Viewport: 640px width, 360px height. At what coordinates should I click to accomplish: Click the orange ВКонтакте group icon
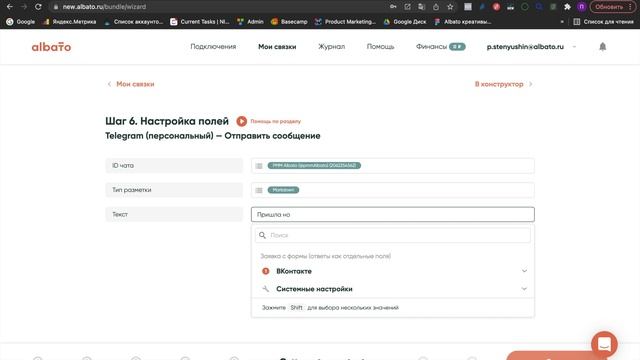(266, 271)
